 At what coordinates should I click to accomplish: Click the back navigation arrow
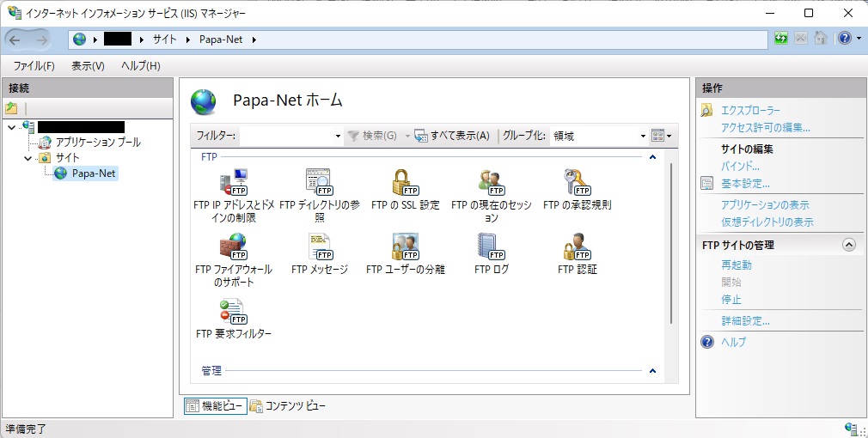click(x=15, y=40)
